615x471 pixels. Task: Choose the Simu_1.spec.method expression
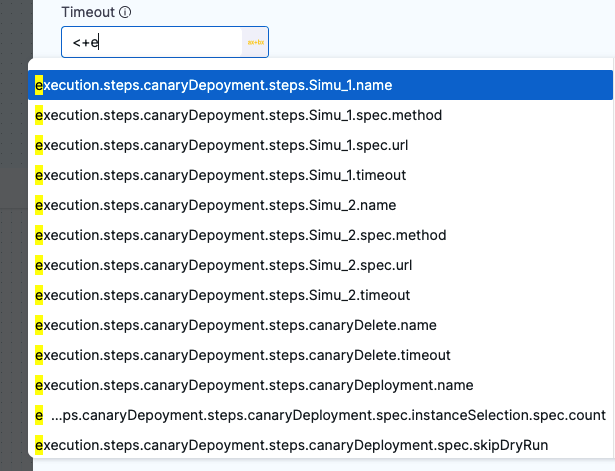click(x=240, y=115)
